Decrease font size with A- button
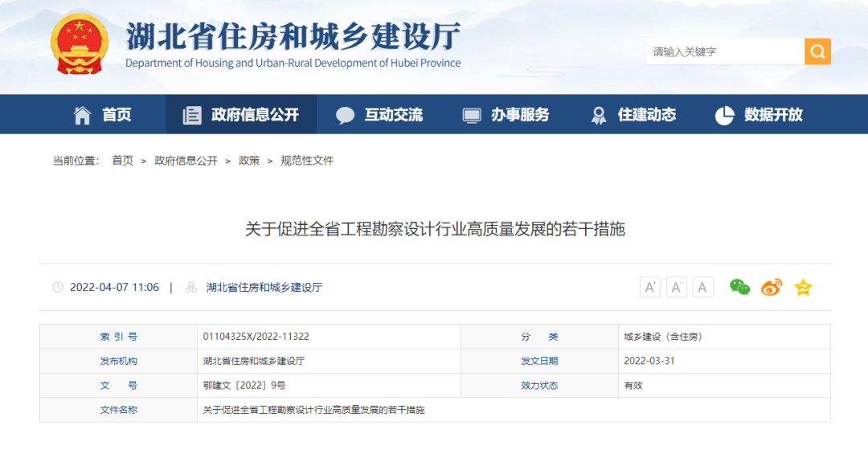 (x=677, y=287)
